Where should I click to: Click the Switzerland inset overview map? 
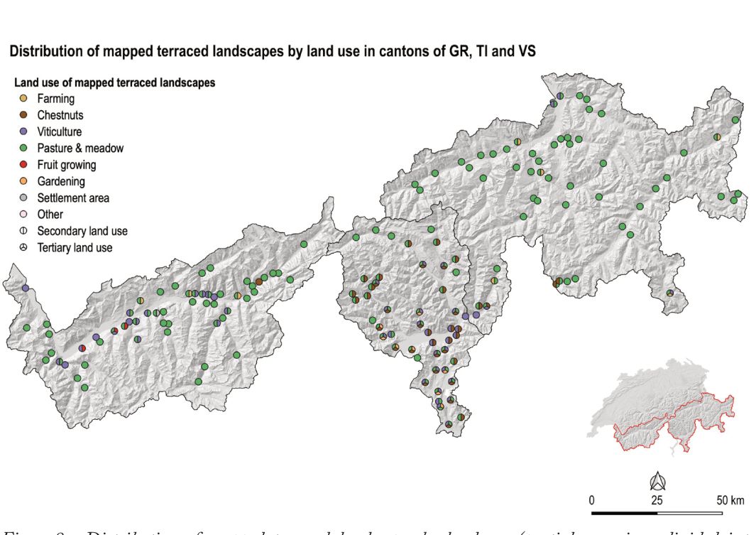pos(662,406)
